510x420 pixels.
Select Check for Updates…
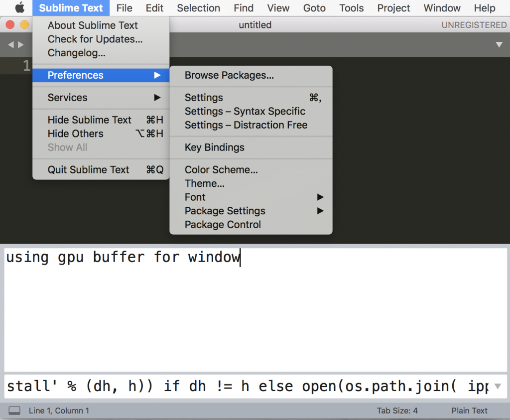click(101, 39)
